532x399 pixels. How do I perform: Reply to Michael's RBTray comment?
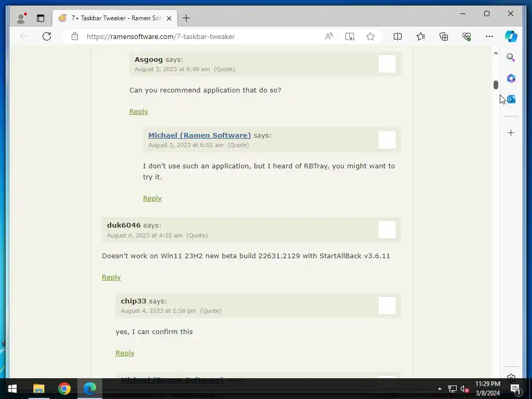(152, 198)
